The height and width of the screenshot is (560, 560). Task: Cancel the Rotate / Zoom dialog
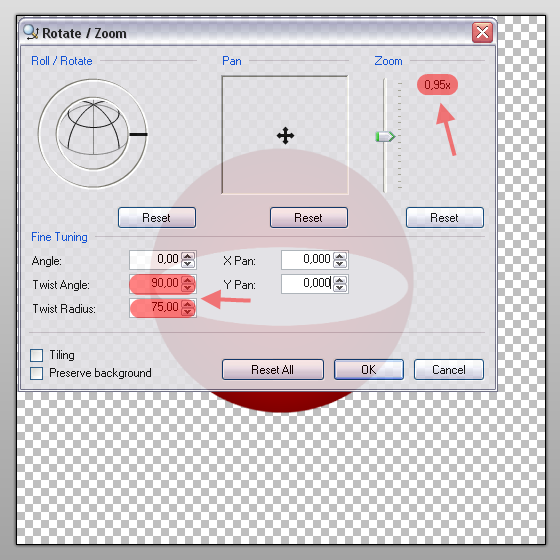click(449, 370)
